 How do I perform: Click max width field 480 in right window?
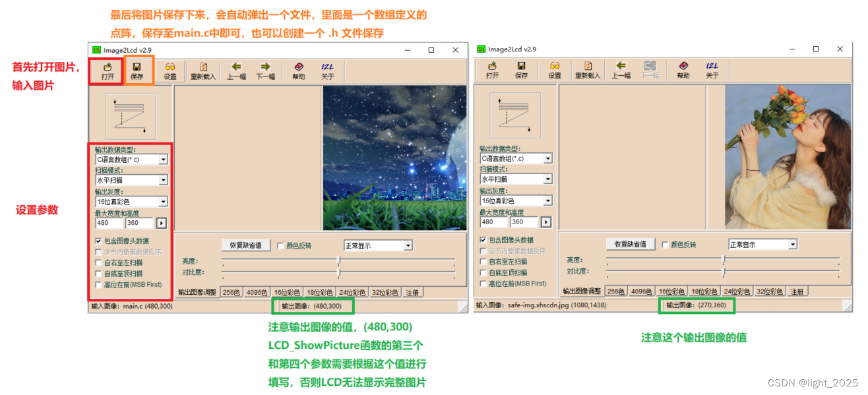click(493, 223)
